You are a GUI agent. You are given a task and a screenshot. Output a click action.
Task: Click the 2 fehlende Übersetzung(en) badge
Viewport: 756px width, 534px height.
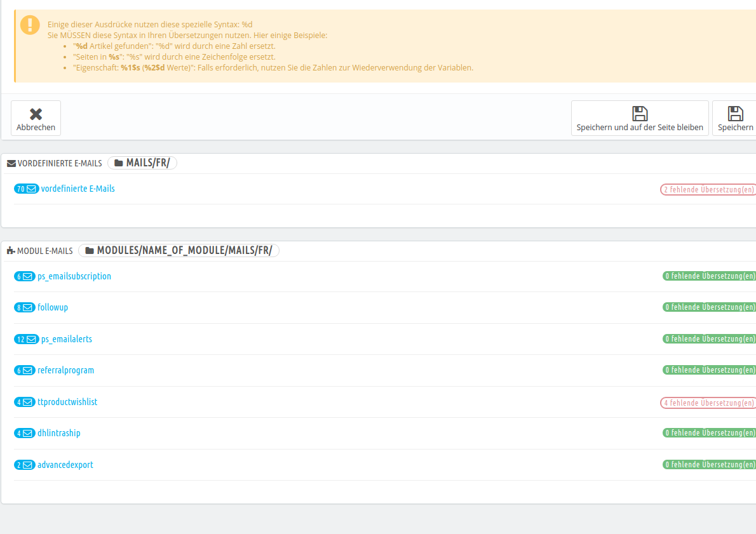(x=708, y=189)
